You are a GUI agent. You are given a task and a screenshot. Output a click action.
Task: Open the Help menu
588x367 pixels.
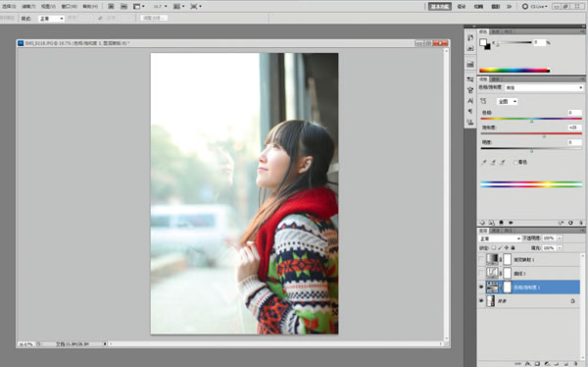point(90,7)
